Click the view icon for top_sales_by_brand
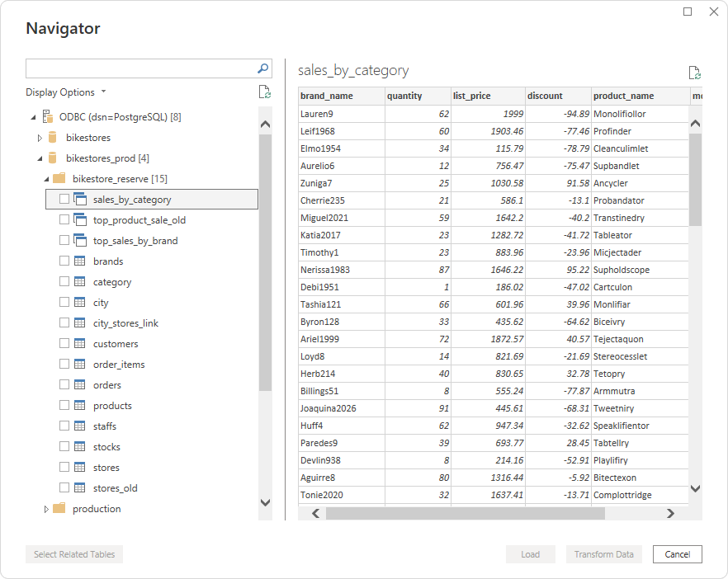Viewport: 728px width, 579px height. click(80, 241)
